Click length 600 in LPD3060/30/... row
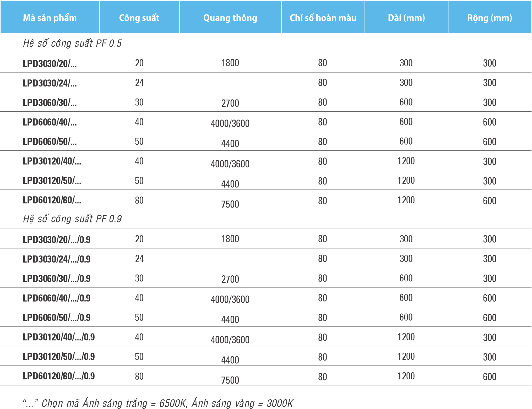Image resolution: width=532 pixels, height=409 pixels. tap(406, 102)
